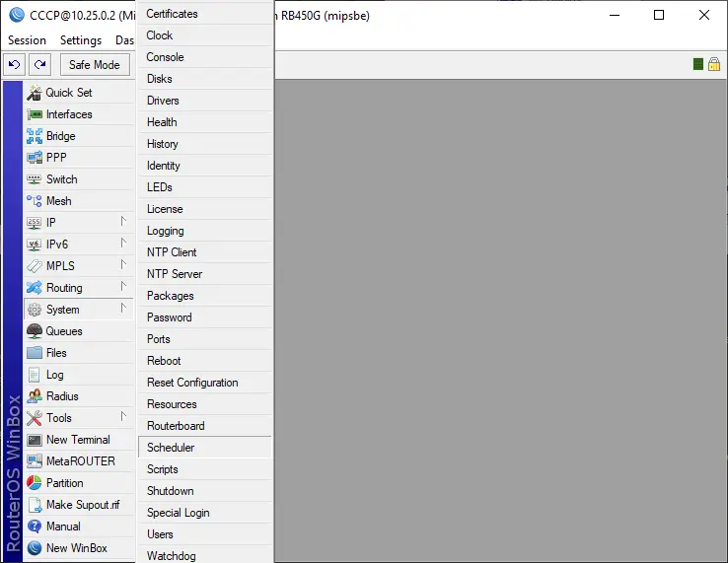Click the Interfaces card icon
The width and height of the screenshot is (728, 563).
coord(35,114)
